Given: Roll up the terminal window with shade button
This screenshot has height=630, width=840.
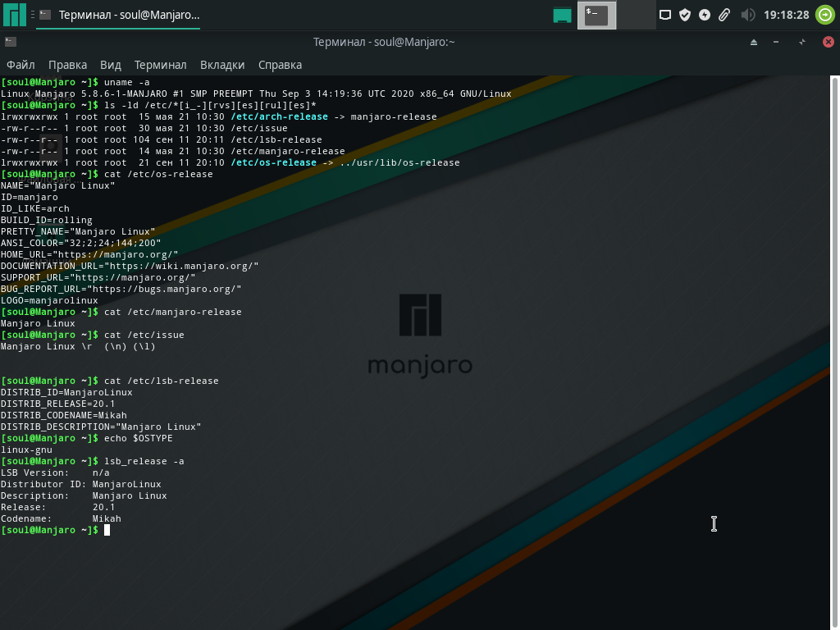Looking at the screenshot, I should (x=754, y=43).
